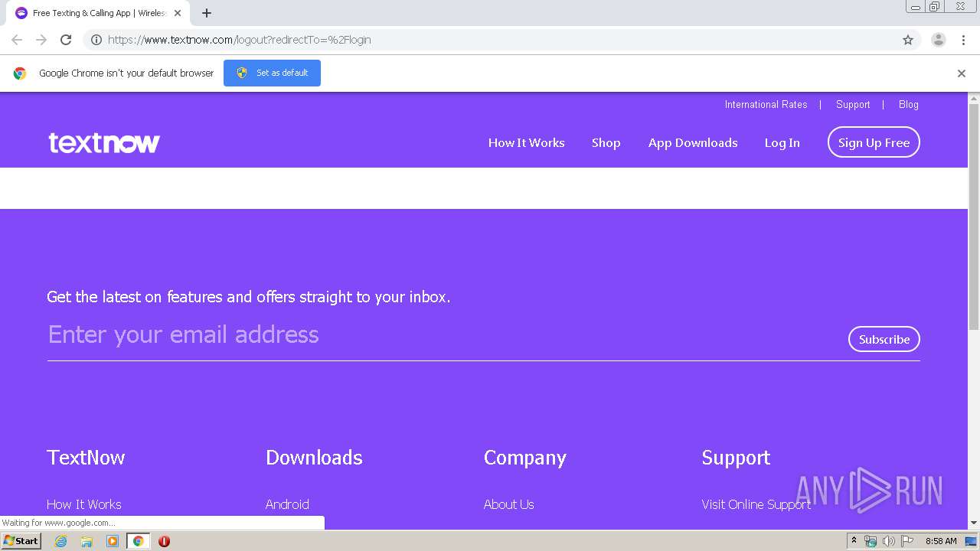Click the Downloads footer heading

pos(314,458)
